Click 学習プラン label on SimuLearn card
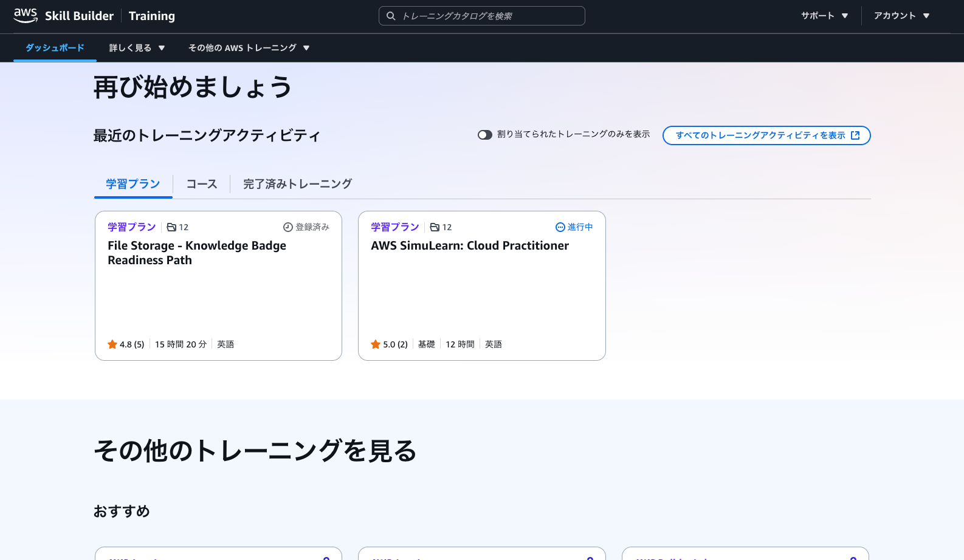The image size is (964, 560). pyautogui.click(x=395, y=227)
